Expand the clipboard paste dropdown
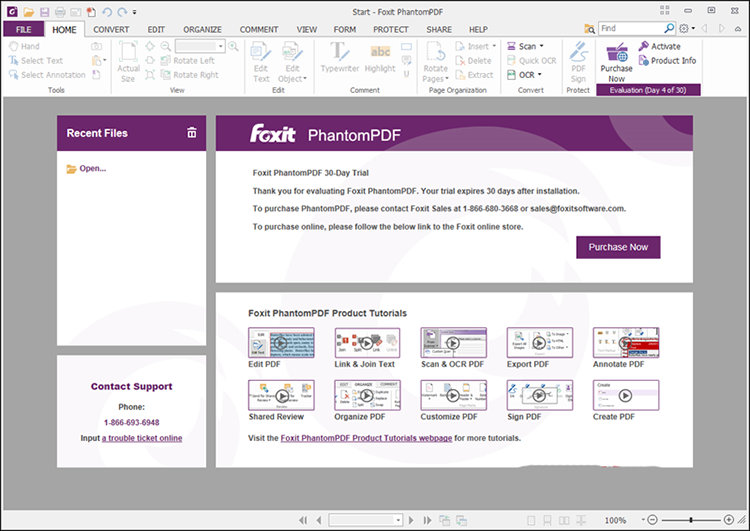Viewport: 750px width, 531px height. point(104,61)
